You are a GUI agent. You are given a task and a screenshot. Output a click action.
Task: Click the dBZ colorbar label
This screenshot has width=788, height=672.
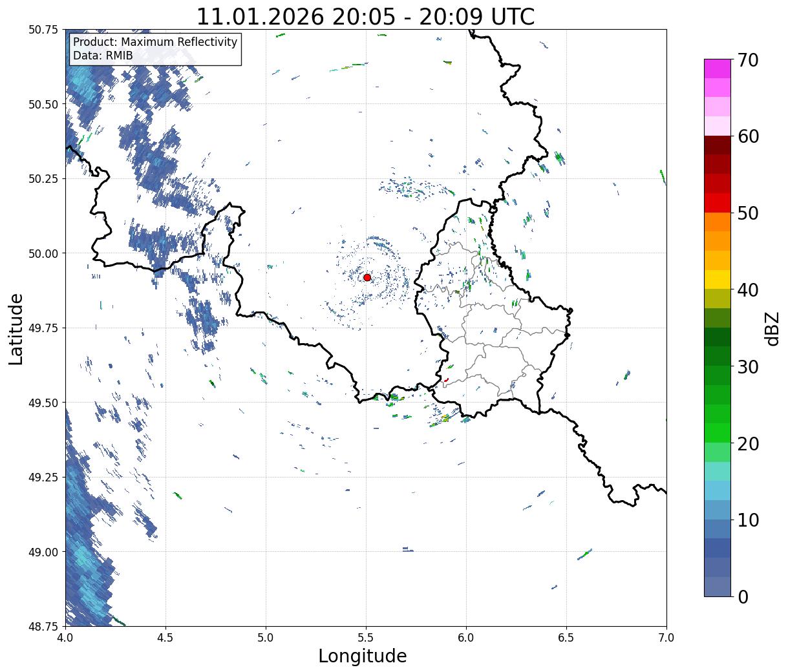(x=772, y=328)
